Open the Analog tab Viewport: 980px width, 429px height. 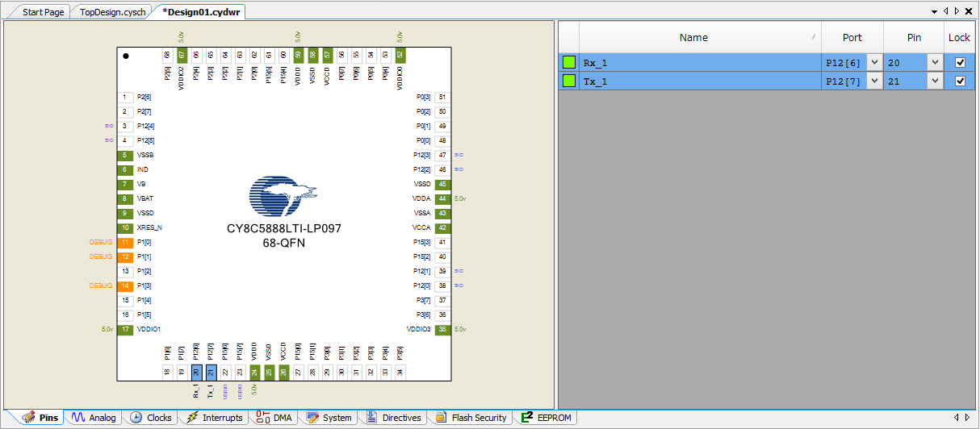pos(94,418)
